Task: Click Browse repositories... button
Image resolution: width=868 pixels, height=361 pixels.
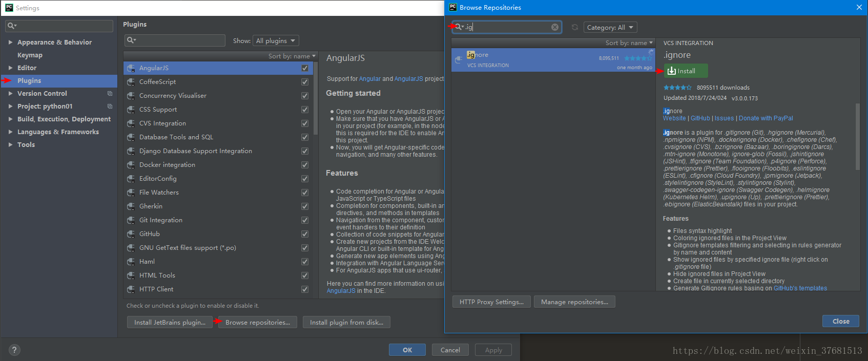Action: (258, 322)
